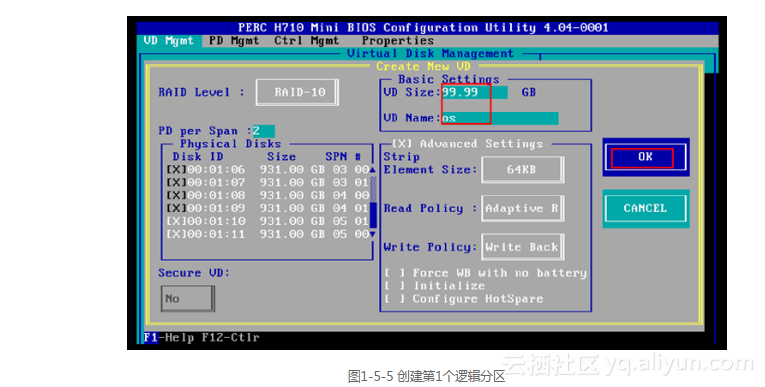
Task: Open the Secure VD No selector
Action: click(188, 298)
